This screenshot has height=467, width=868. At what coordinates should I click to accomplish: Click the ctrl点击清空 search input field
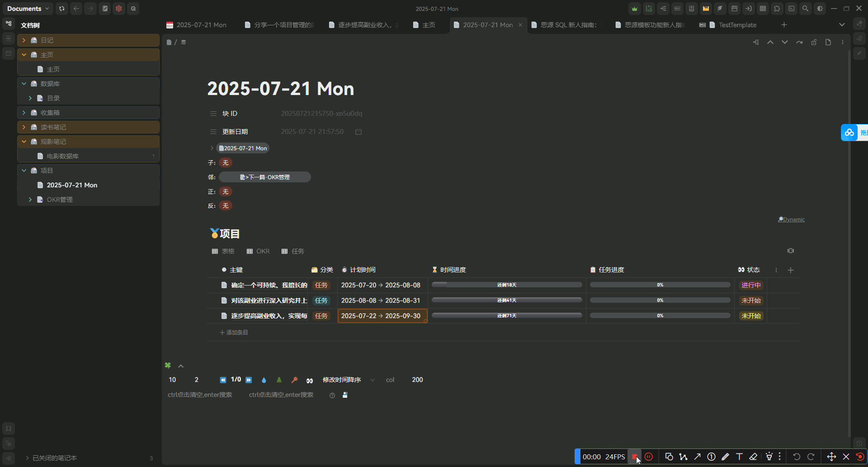tap(199, 395)
